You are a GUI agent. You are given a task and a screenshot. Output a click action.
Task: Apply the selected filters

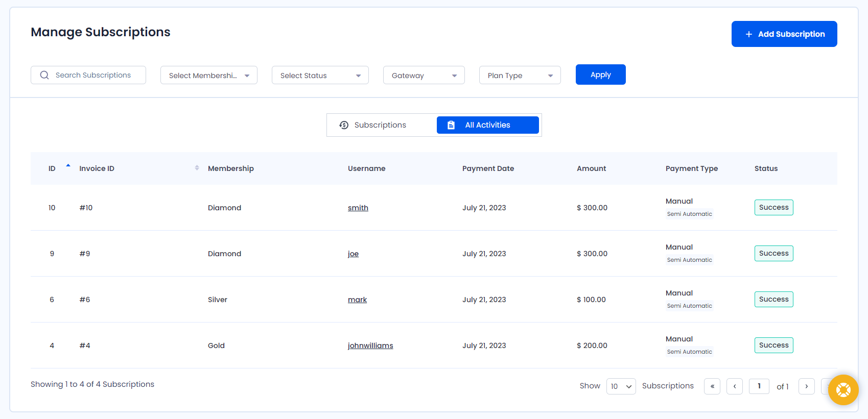[x=601, y=75]
